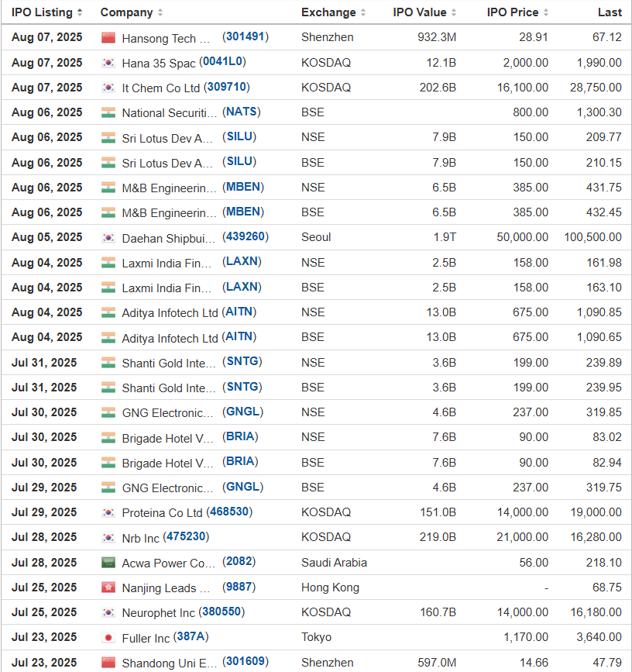
Task: Sort by Company column arrows
Action: (x=160, y=12)
